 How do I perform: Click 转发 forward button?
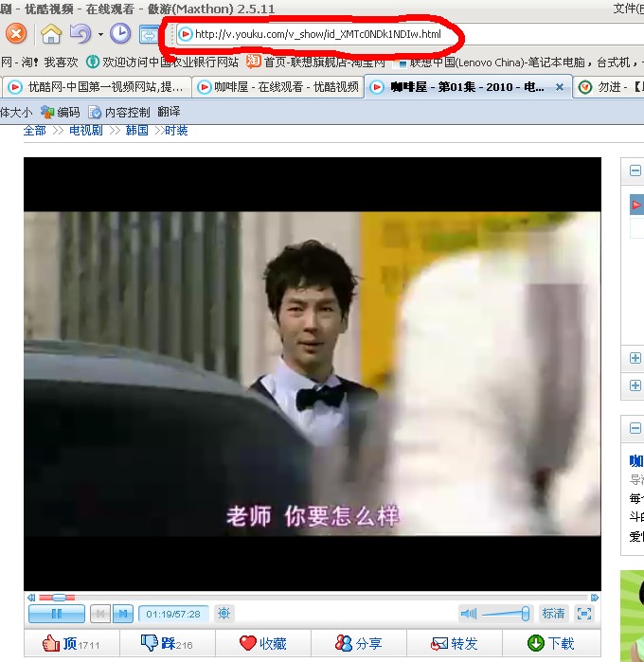(455, 644)
